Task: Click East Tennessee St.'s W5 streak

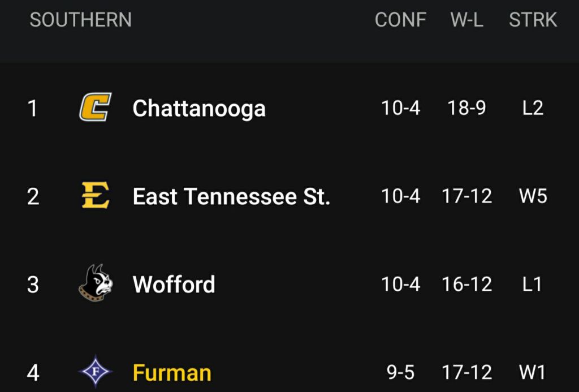Action: [533, 196]
